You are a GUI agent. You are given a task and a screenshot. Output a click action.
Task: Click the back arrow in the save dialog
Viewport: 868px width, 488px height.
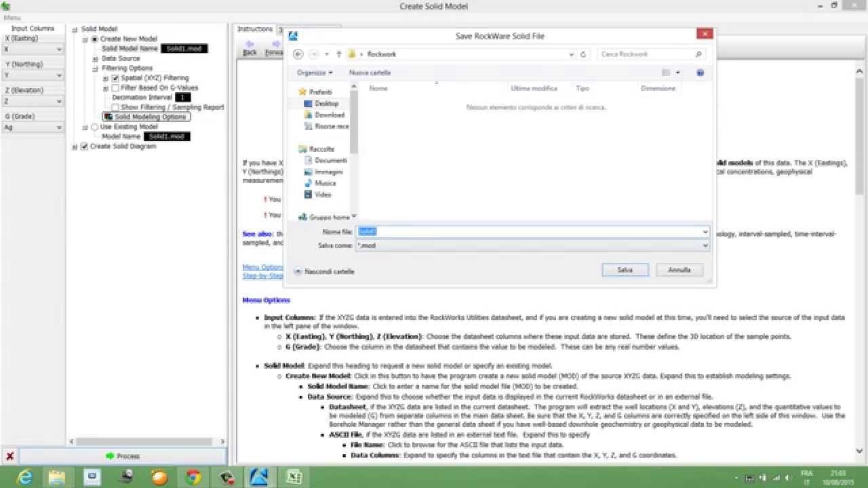coord(298,54)
